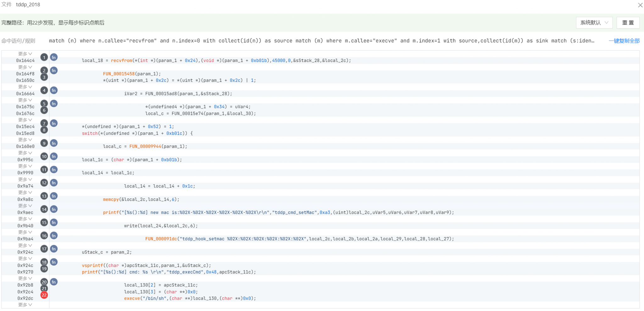
Task: Expand 更多 below address 0x92dc
Action: coord(25,305)
